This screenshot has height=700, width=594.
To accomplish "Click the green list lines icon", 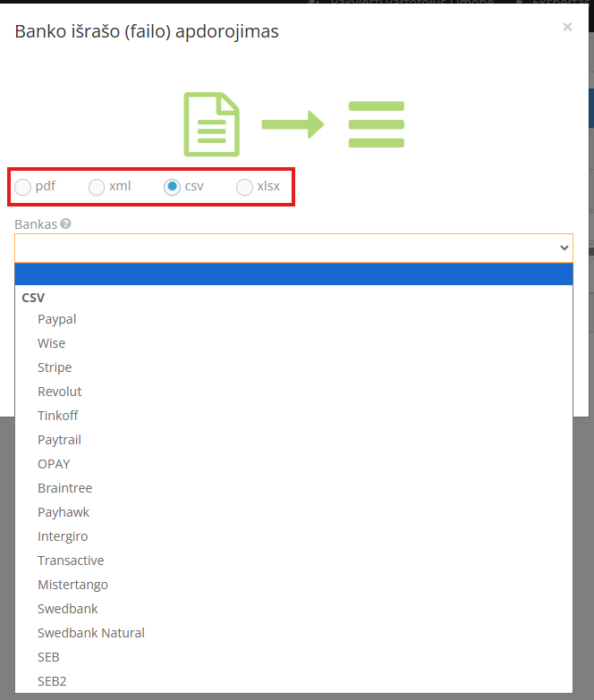I will [x=376, y=124].
